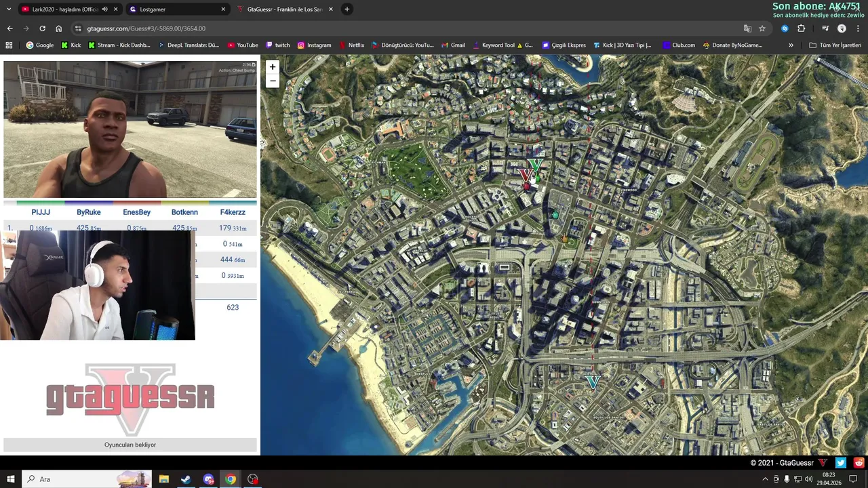The image size is (868, 488).
Task: Open media controls icon in toolbar
Action: (825, 28)
